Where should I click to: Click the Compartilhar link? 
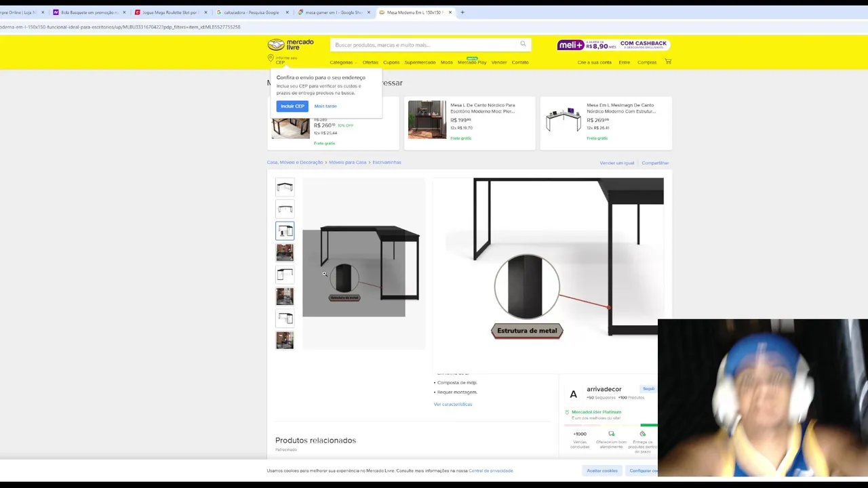pos(655,163)
